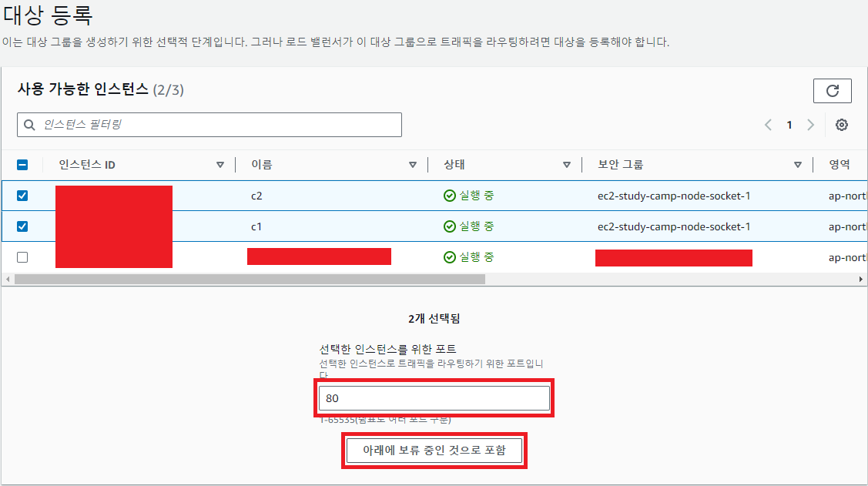
Task: Sort by 상태 column arrow
Action: pos(566,165)
